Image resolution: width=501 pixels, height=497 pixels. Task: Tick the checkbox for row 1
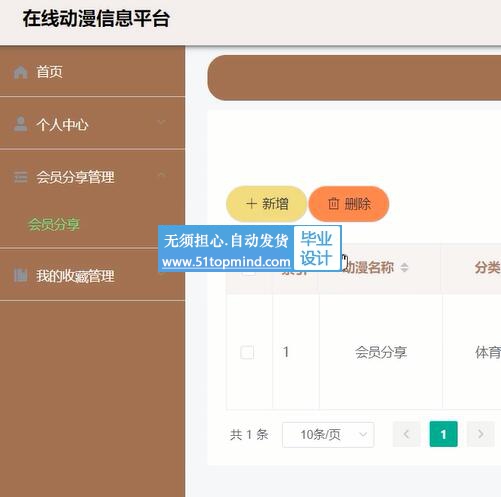[247, 352]
